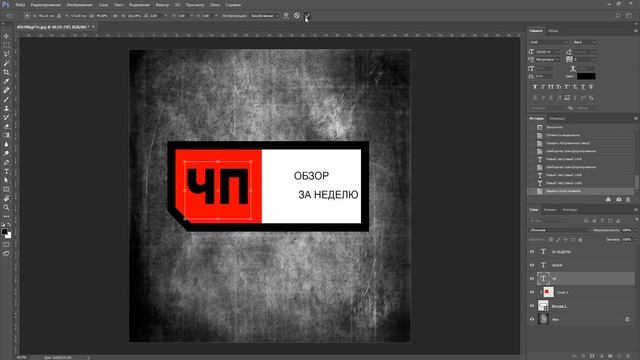Select the Gradient tool
Screen dimensions: 640x360
(x=6, y=135)
